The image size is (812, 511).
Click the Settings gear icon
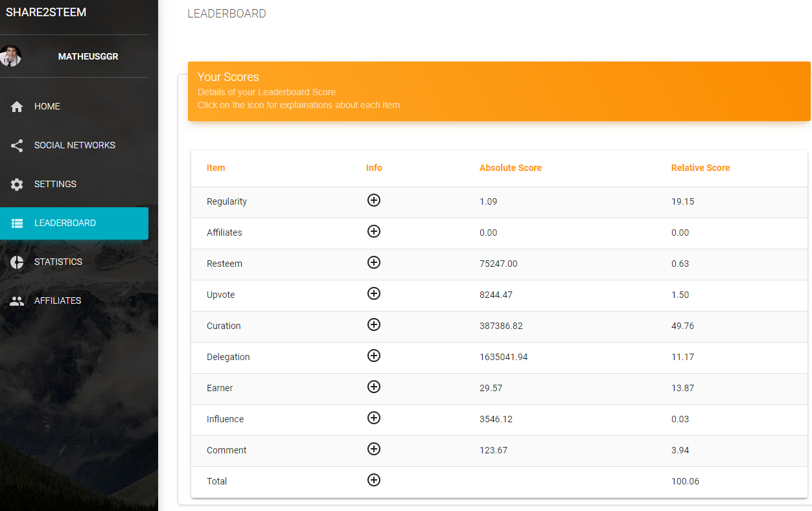click(x=17, y=185)
